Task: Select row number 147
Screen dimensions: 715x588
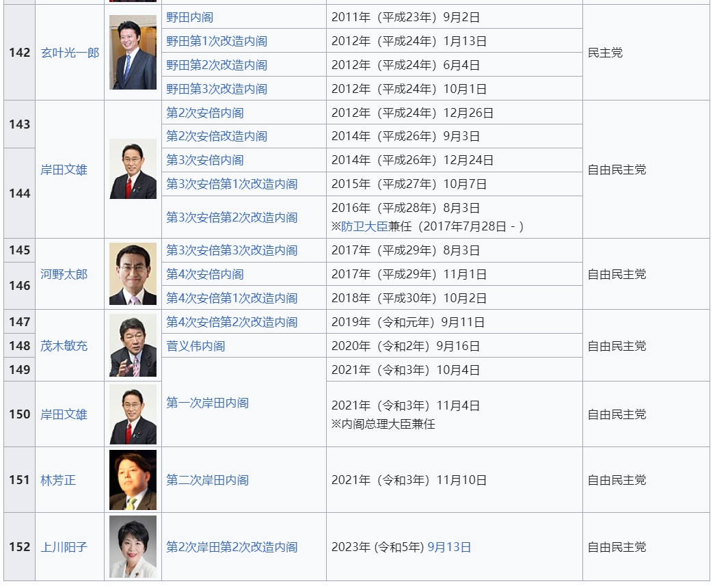Action: 20,321
